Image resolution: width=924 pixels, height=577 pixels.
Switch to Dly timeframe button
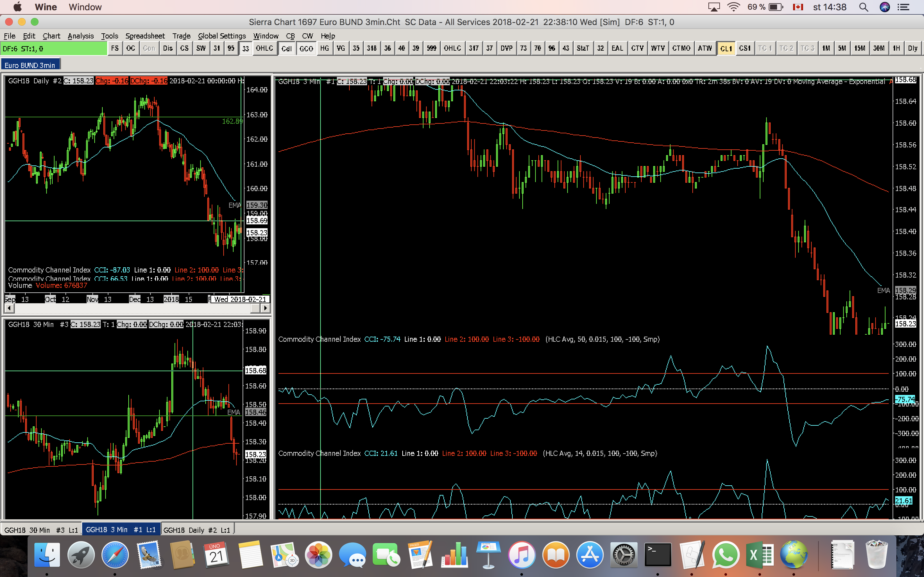pos(912,48)
